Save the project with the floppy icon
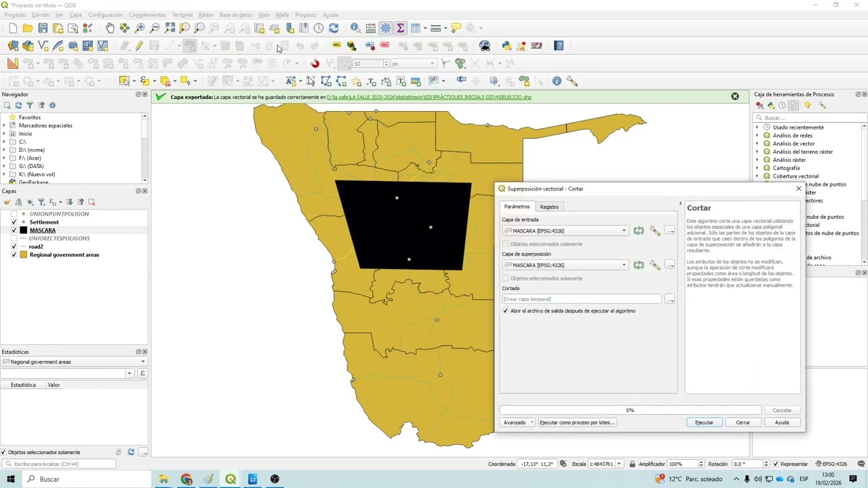The width and height of the screenshot is (868, 488). (43, 28)
